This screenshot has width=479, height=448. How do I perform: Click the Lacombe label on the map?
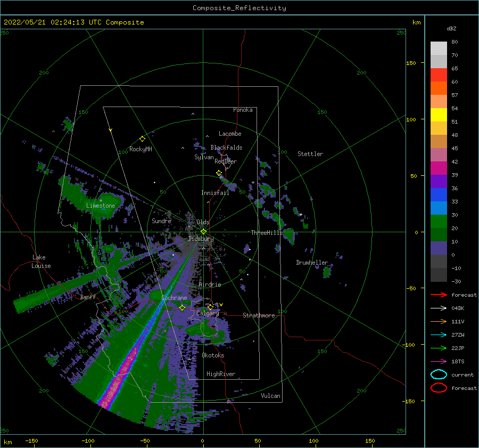[x=230, y=134]
